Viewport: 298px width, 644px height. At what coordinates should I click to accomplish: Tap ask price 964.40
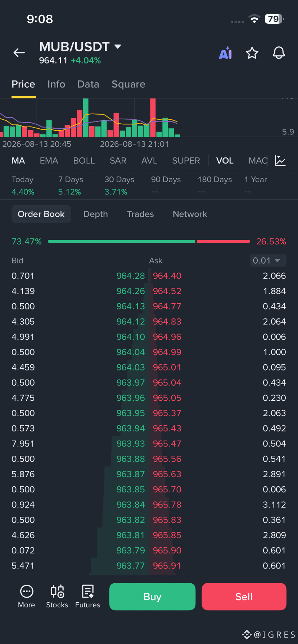(167, 276)
